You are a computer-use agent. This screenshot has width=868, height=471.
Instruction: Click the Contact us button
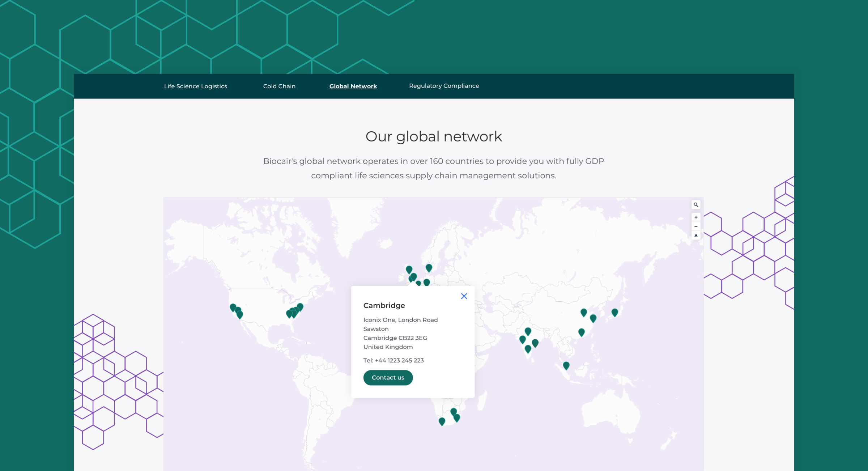pyautogui.click(x=388, y=377)
